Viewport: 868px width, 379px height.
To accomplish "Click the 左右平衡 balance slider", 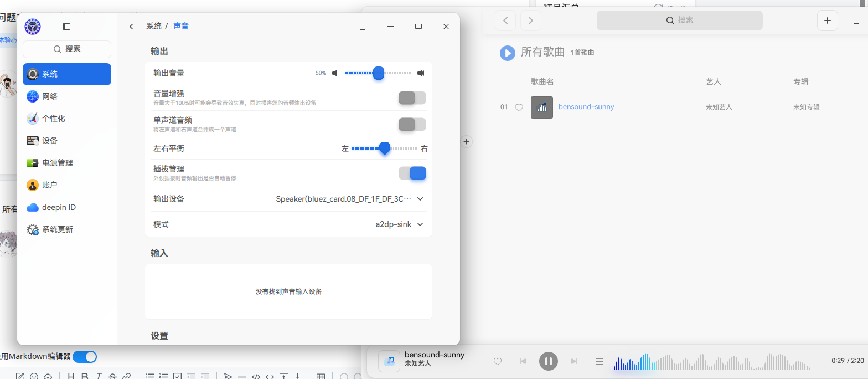I will pyautogui.click(x=384, y=148).
